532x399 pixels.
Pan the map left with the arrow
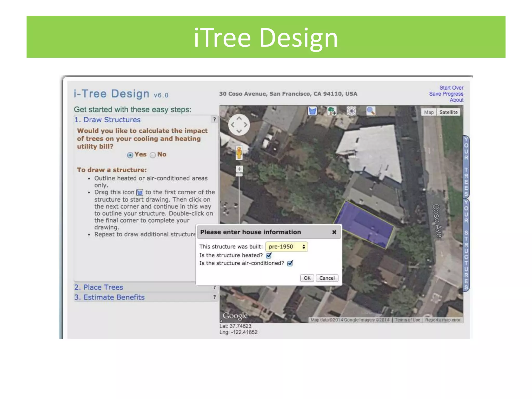[x=233, y=125]
